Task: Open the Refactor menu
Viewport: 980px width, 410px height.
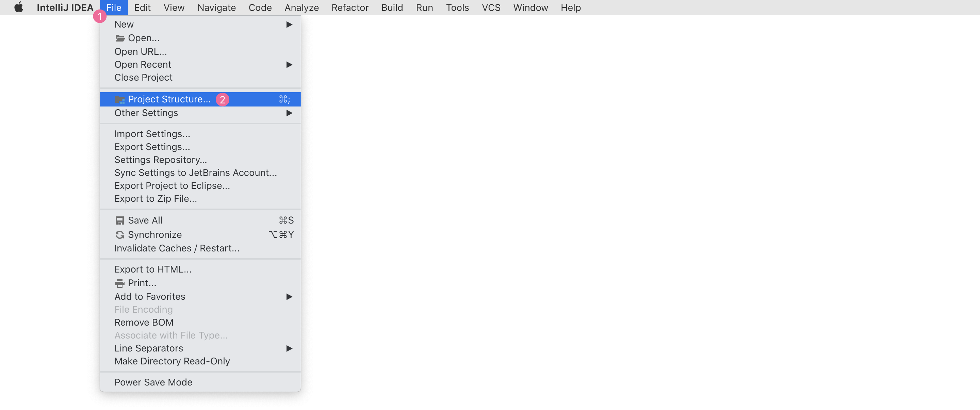Action: point(349,7)
